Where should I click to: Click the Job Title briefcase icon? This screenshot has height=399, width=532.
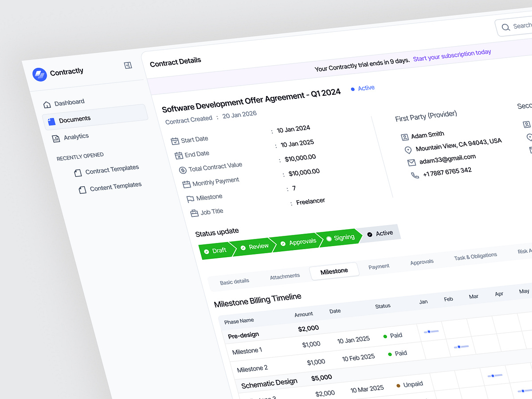[x=194, y=213]
